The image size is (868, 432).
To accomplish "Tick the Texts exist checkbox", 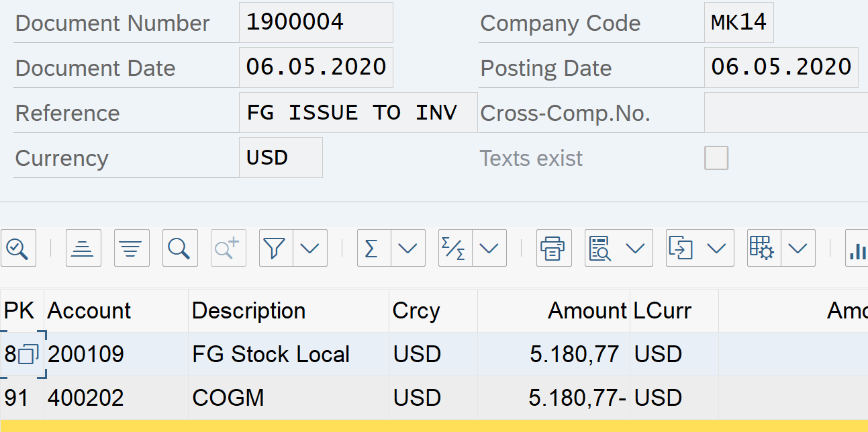I will point(716,159).
